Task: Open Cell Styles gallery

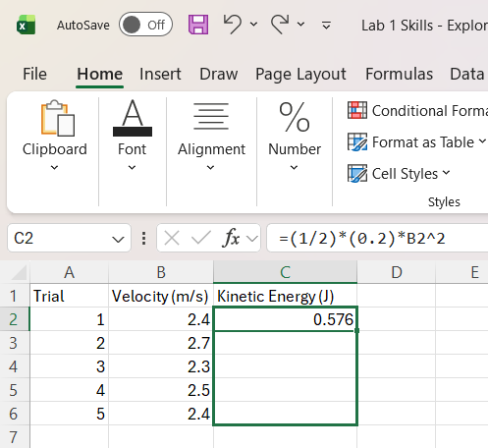Action: tap(399, 174)
